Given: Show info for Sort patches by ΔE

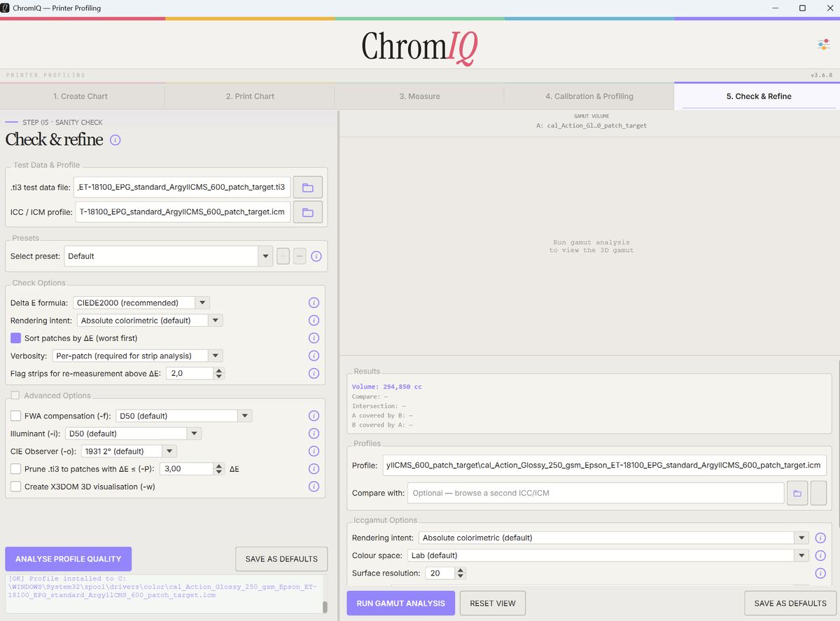Looking at the screenshot, I should coord(314,338).
